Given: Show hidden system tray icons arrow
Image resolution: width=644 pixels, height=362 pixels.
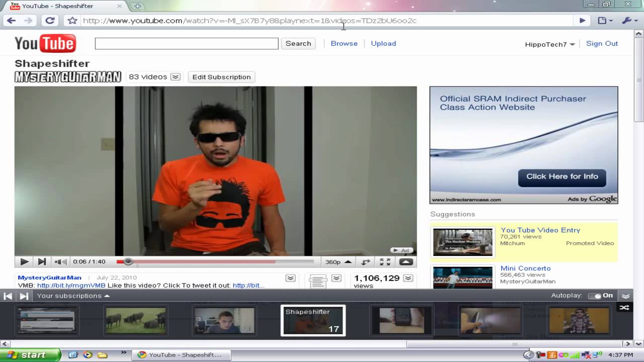Looking at the screenshot, I should tap(528, 354).
